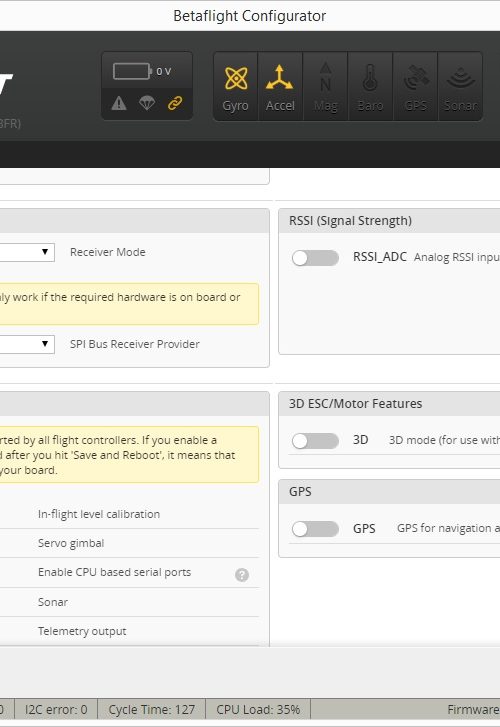Click the Telemetry output feature row
Viewport: 500px width, 727px height.
point(129,631)
